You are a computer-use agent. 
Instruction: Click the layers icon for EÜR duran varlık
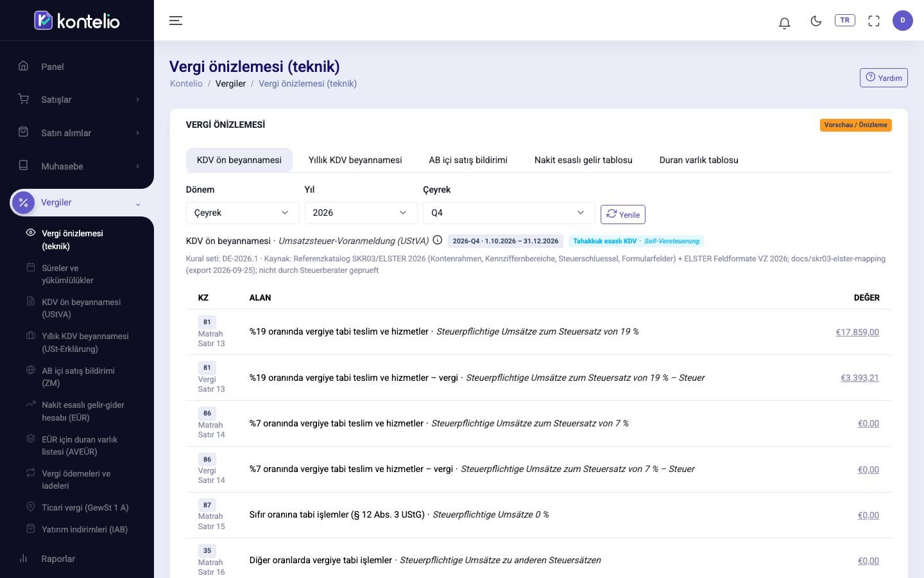pyautogui.click(x=30, y=439)
